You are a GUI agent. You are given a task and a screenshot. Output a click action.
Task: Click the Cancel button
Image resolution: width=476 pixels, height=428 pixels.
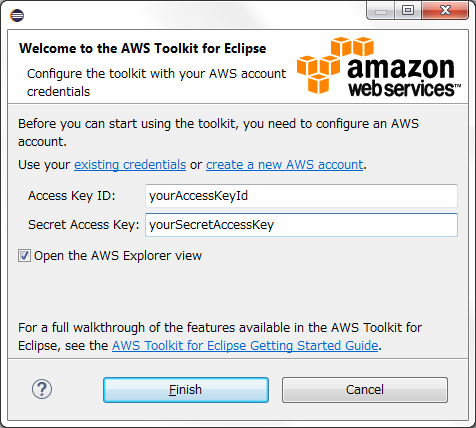(365, 390)
